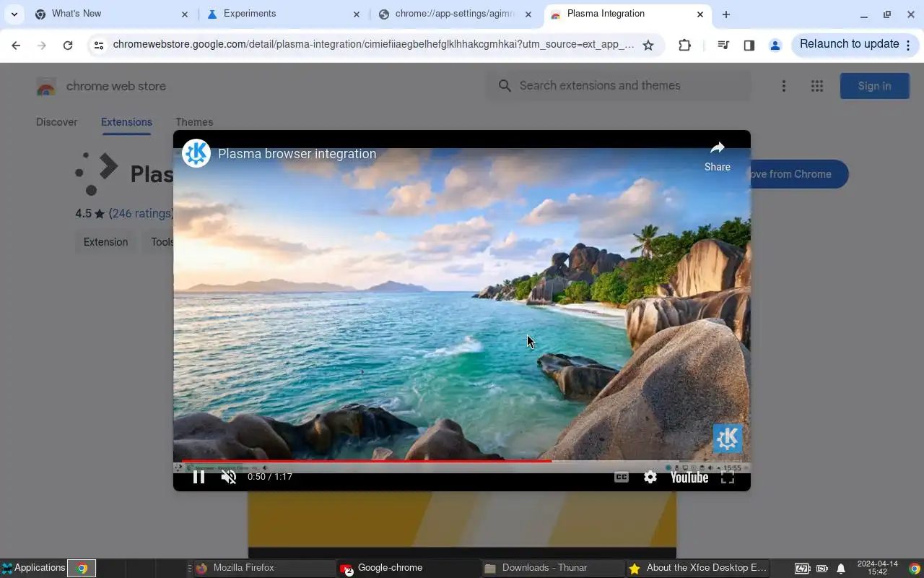Viewport: 924px width, 578px height.
Task: Open web store three-dot options menu
Action: 784,86
